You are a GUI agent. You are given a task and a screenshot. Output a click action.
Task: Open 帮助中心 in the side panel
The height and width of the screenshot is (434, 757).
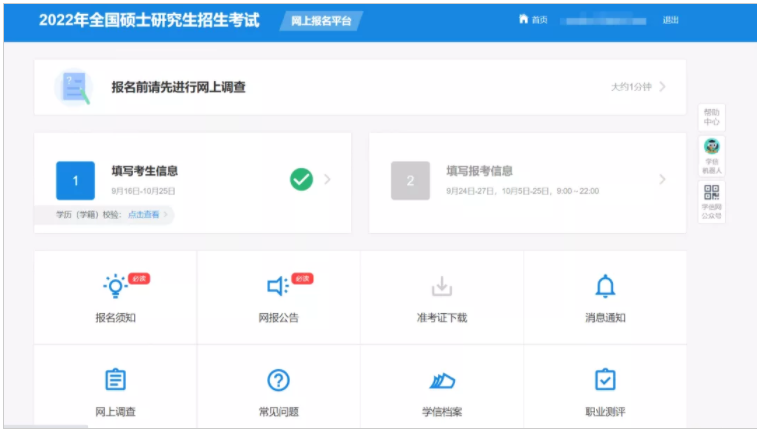tap(712, 117)
